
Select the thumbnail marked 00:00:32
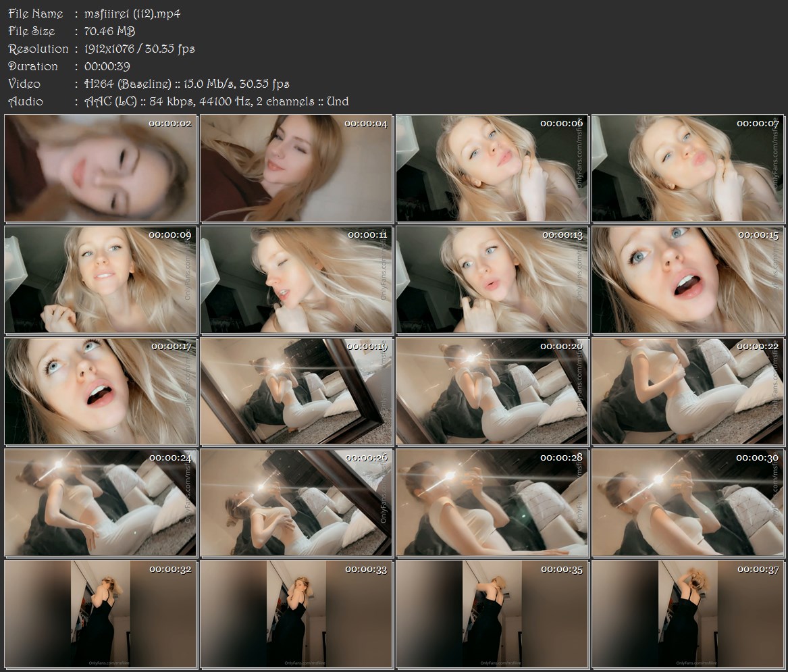coord(101,614)
